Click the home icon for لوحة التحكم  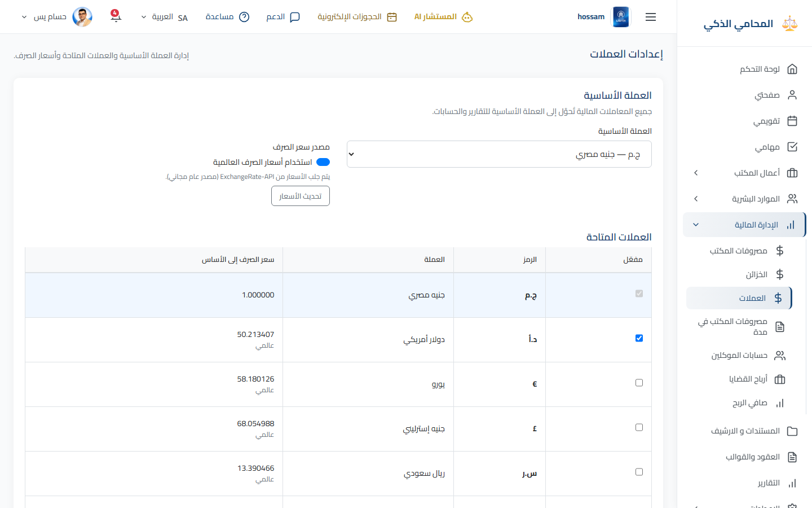coord(792,69)
